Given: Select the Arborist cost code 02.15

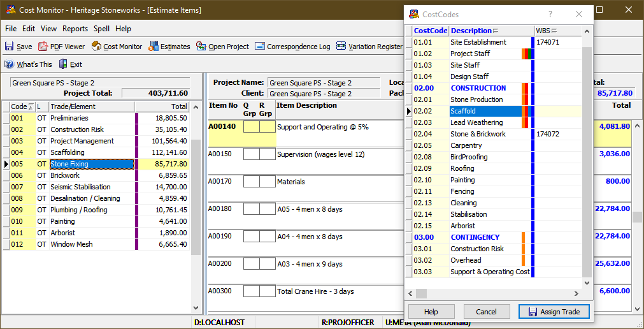Looking at the screenshot, I should point(493,226).
